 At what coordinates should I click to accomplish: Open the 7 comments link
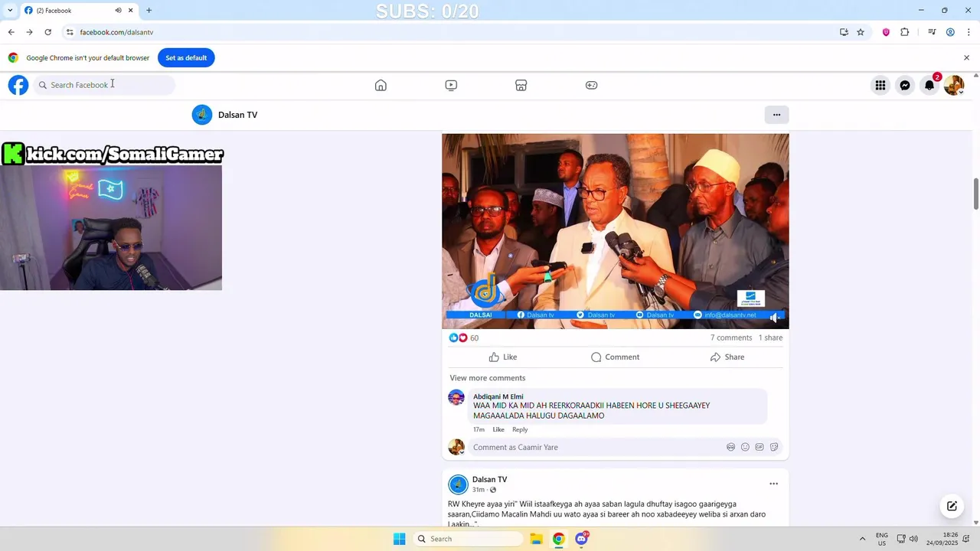pyautogui.click(x=731, y=337)
